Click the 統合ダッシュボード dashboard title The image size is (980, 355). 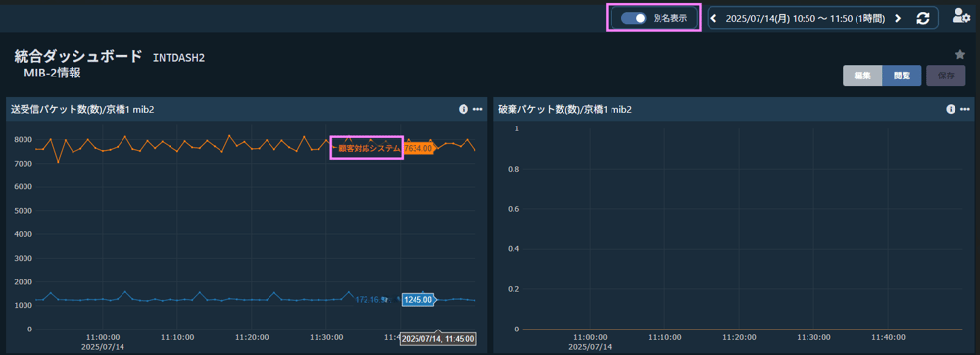(x=78, y=56)
